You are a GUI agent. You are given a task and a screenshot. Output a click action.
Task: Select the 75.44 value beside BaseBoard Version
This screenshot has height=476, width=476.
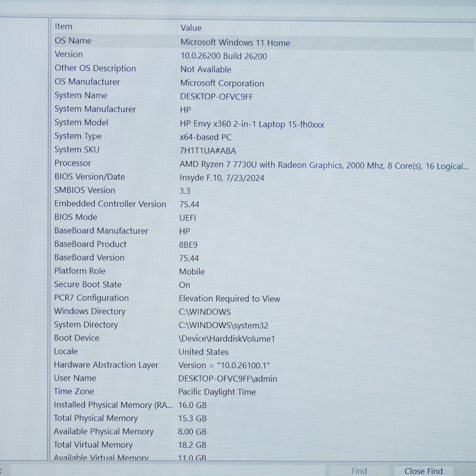pos(189,258)
